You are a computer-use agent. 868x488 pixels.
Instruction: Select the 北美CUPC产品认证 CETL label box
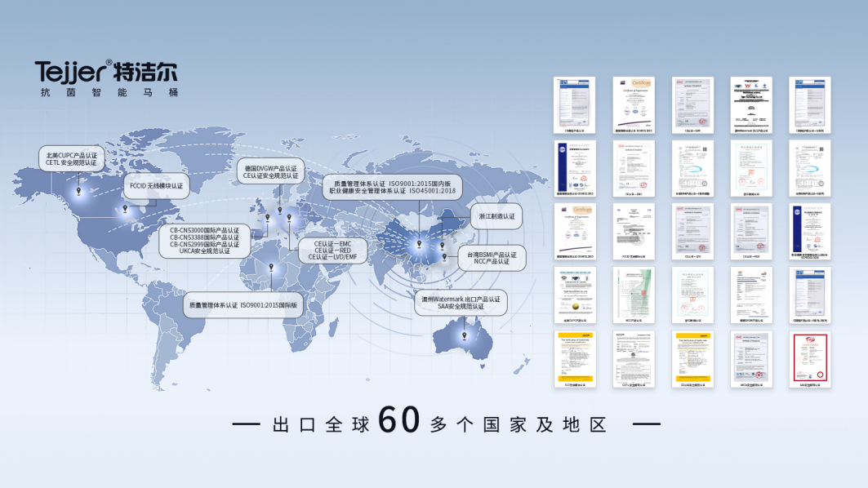coord(71,159)
